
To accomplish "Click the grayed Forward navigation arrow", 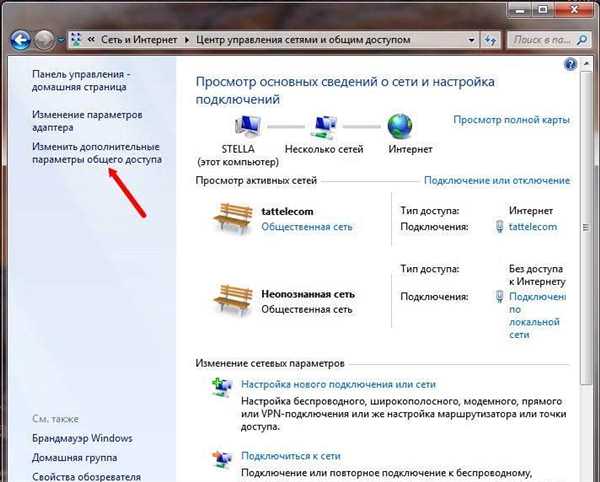I will point(44,40).
